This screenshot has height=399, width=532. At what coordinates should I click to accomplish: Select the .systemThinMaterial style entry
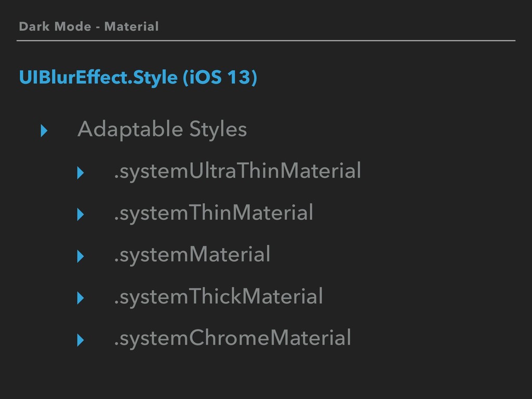click(x=214, y=213)
